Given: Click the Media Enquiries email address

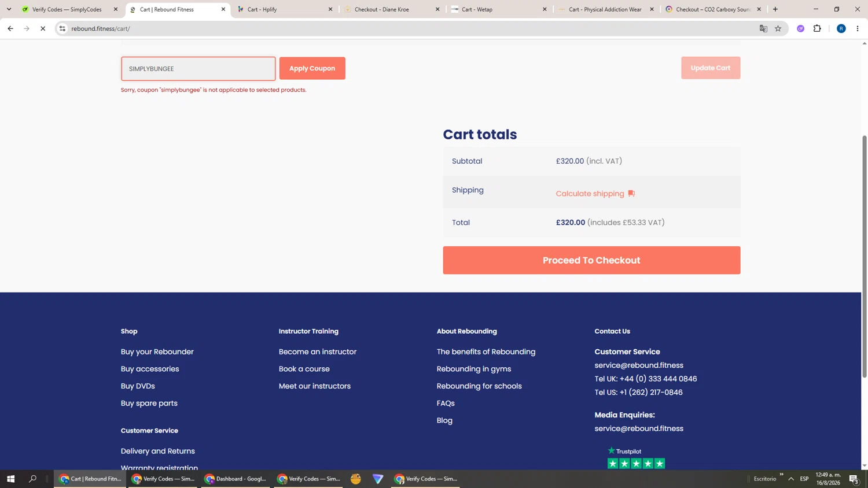Looking at the screenshot, I should (x=639, y=428).
